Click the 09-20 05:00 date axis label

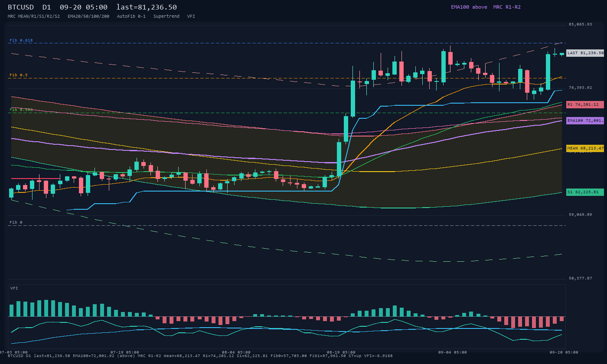[564, 352]
